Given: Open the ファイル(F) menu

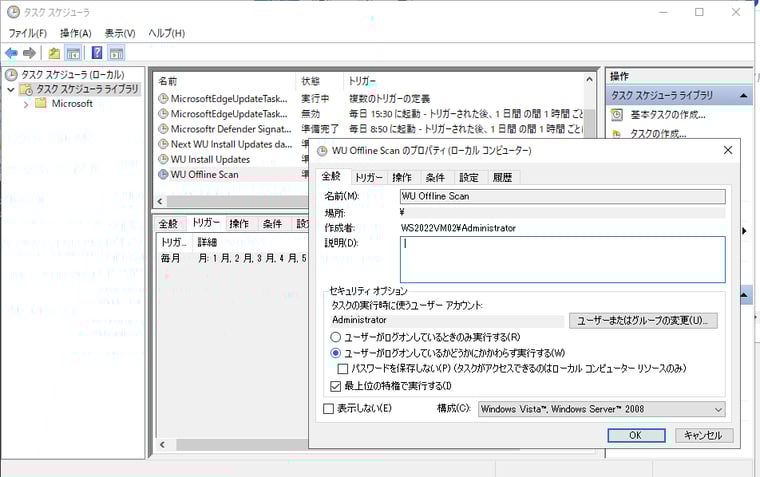Looking at the screenshot, I should [x=27, y=33].
